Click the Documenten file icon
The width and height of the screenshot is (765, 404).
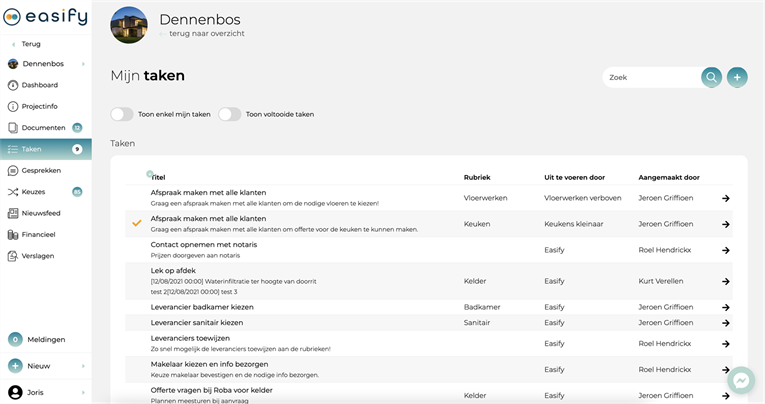(x=13, y=128)
